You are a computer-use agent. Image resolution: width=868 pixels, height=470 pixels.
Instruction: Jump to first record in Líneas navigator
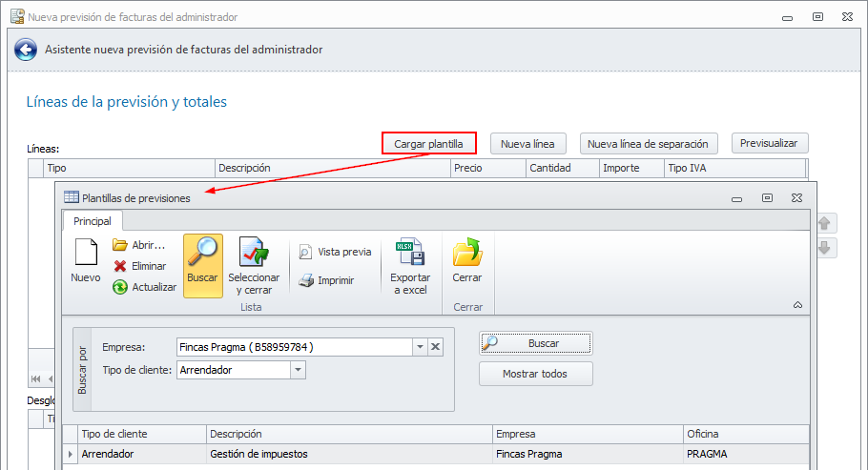tap(36, 378)
